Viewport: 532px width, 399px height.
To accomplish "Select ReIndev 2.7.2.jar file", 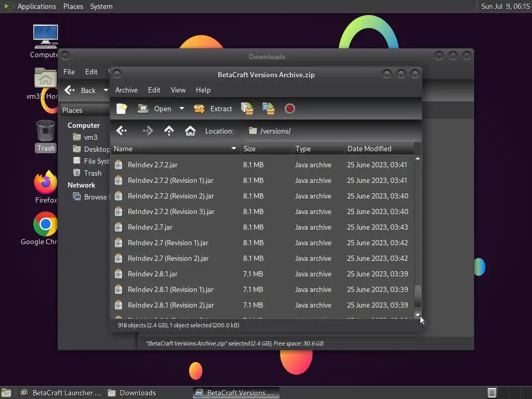I will pyautogui.click(x=262, y=165).
